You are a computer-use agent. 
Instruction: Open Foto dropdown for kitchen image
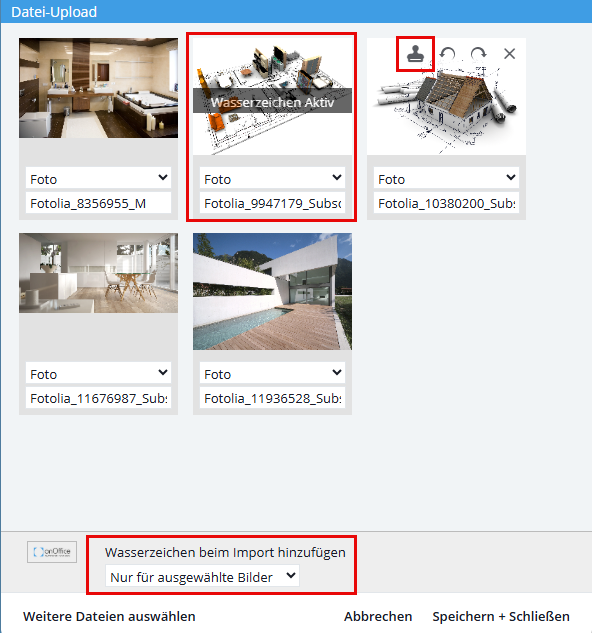[99, 373]
